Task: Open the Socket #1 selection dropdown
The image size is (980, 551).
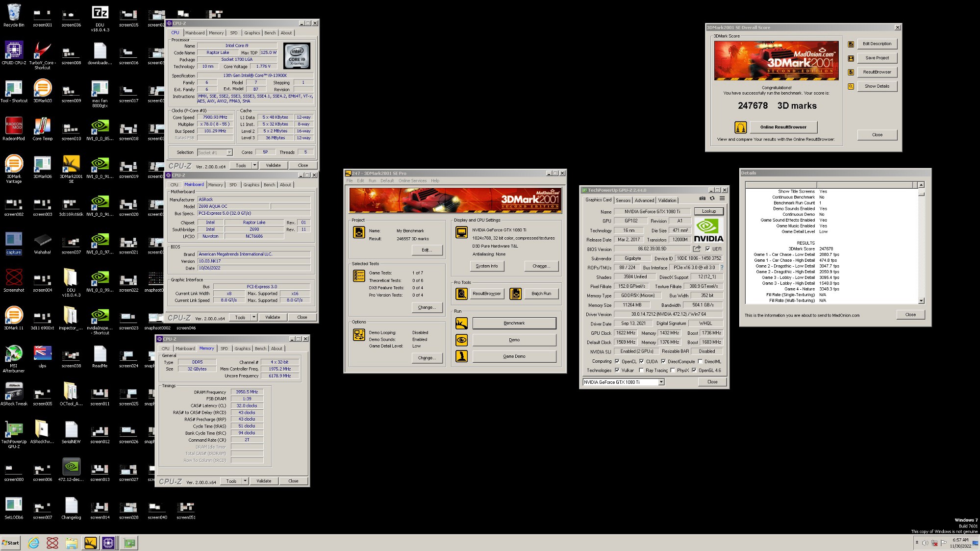Action: coord(229,152)
